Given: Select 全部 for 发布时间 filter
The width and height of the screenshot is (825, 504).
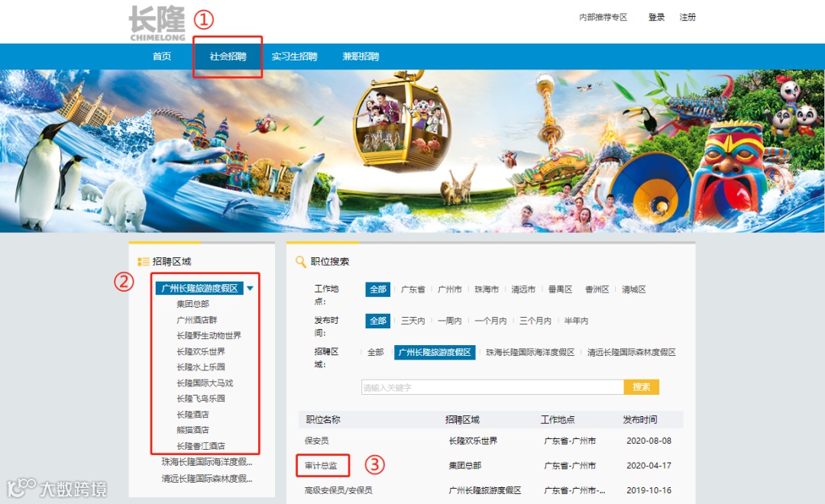Looking at the screenshot, I should point(378,321).
